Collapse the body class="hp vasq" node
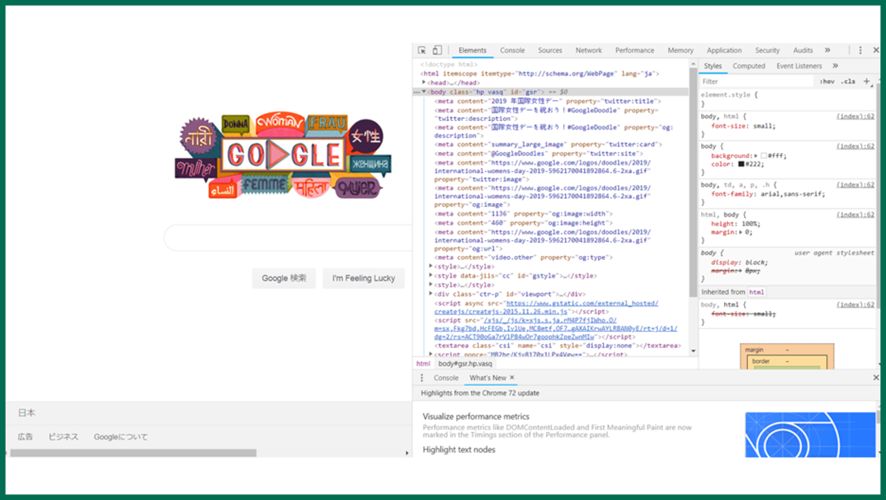Image resolution: width=886 pixels, height=500 pixels. tap(424, 92)
